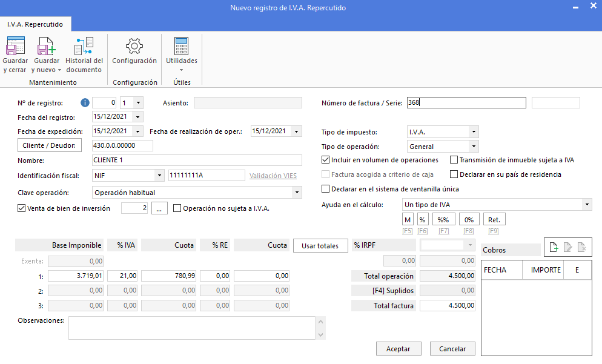The image size is (602, 364).
Task: Click the account field 430.0.0.00000
Action: pyautogui.click(x=122, y=145)
